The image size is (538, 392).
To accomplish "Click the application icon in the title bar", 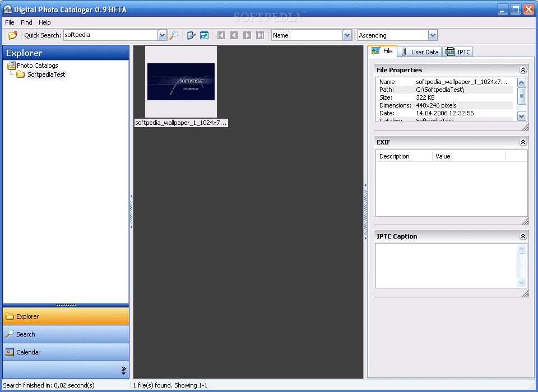I will [7, 10].
